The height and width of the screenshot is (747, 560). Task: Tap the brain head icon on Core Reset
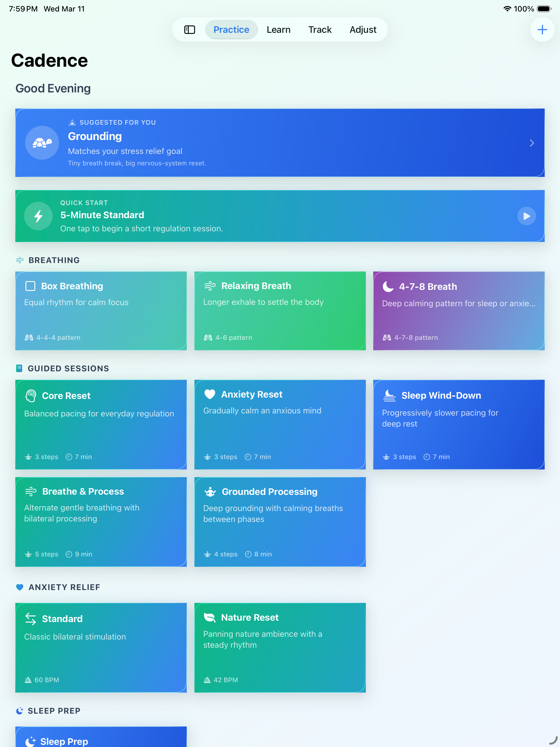pyautogui.click(x=31, y=395)
